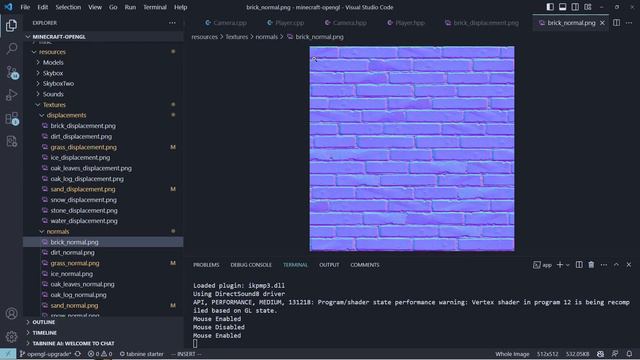Open the Search view in activity bar
The width and height of the screenshot is (640, 360).
click(x=11, y=49)
